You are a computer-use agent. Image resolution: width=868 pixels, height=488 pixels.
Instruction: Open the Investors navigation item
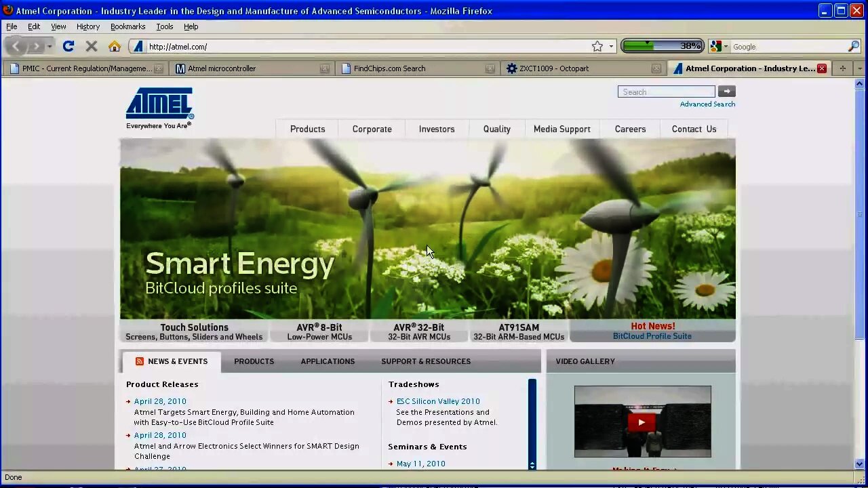[437, 129]
